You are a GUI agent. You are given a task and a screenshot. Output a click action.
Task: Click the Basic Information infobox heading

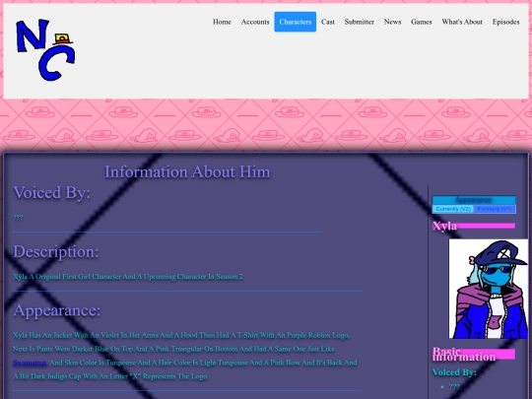click(x=464, y=355)
